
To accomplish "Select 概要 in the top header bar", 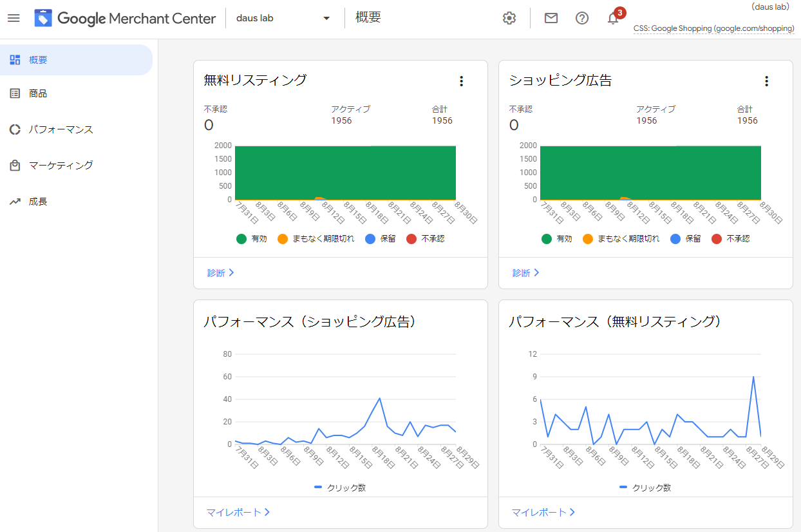I will coord(368,17).
